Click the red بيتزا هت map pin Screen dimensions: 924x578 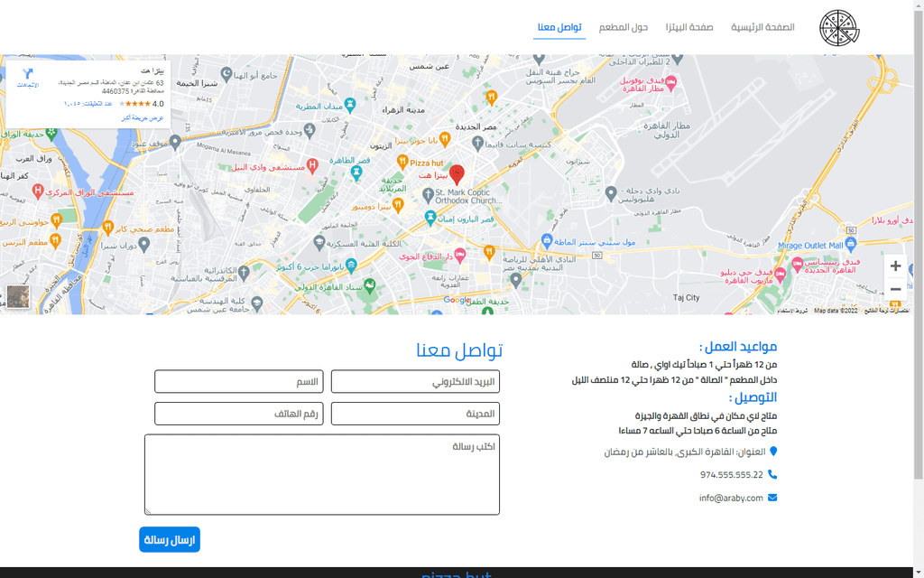pos(457,174)
